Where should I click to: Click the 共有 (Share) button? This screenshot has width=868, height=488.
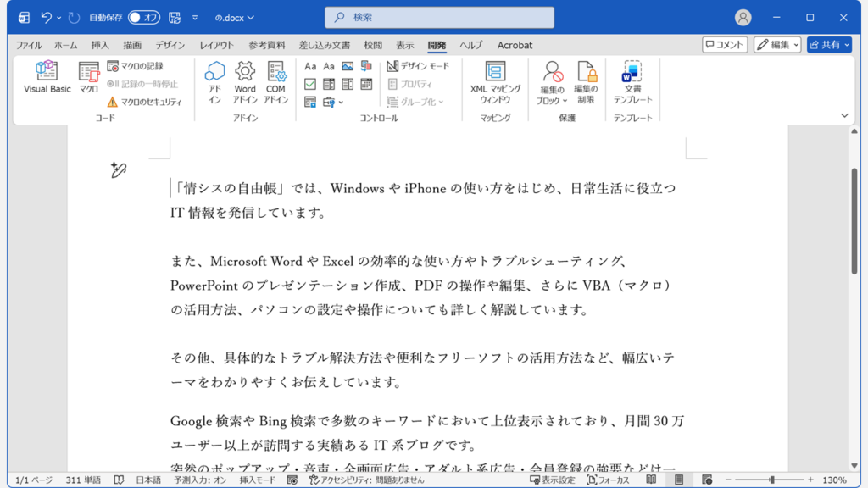tap(829, 45)
